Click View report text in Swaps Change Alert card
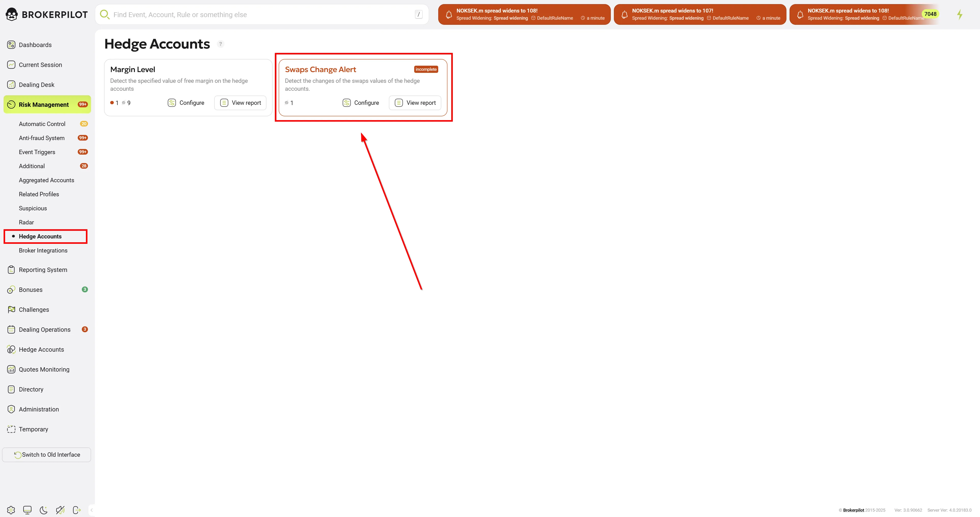This screenshot has width=980, height=517. (421, 103)
